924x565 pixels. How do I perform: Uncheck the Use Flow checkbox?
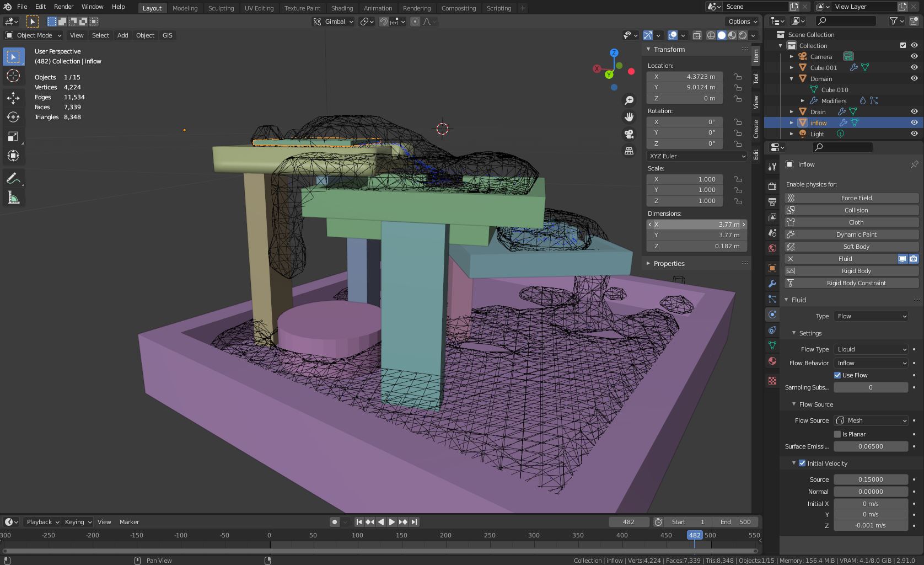[837, 375]
